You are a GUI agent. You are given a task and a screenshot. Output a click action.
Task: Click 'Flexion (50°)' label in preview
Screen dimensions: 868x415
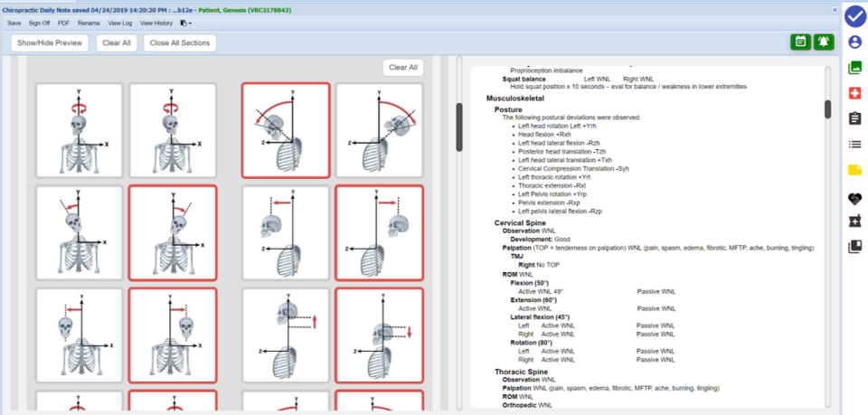point(530,283)
